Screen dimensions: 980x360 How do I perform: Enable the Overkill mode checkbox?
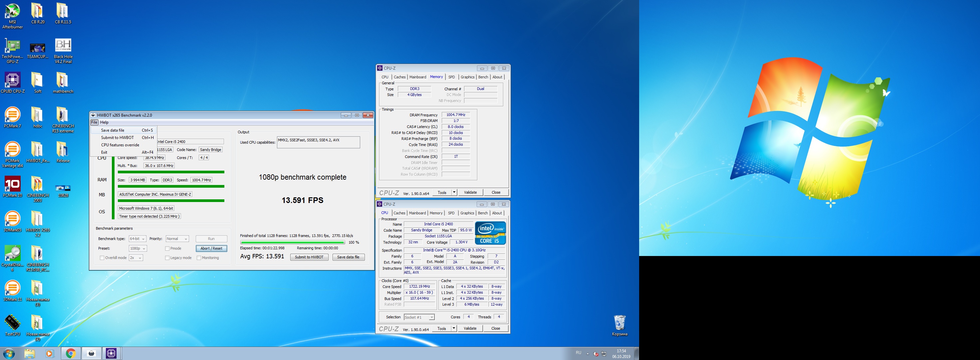click(102, 258)
